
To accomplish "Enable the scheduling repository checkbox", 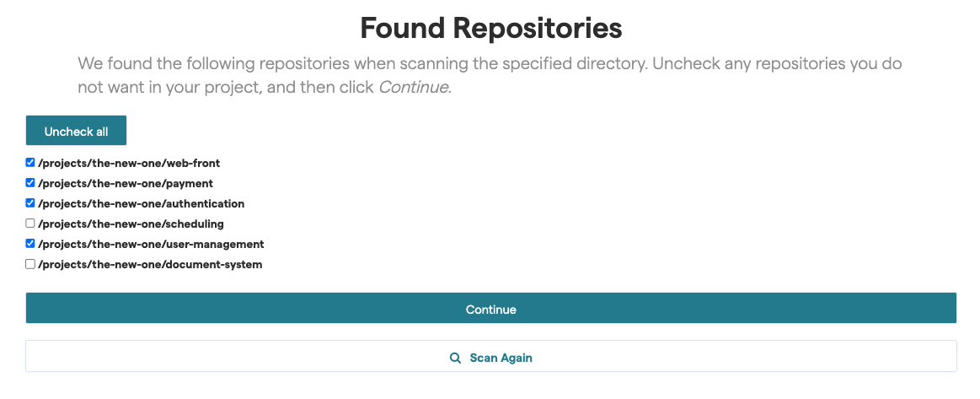I will pos(30,224).
